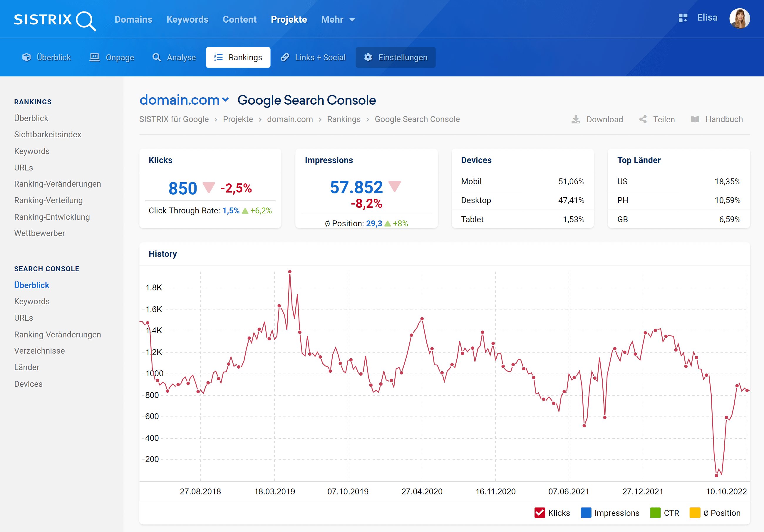Open Elisa's profile avatar
This screenshot has height=532, width=764.
[739, 19]
